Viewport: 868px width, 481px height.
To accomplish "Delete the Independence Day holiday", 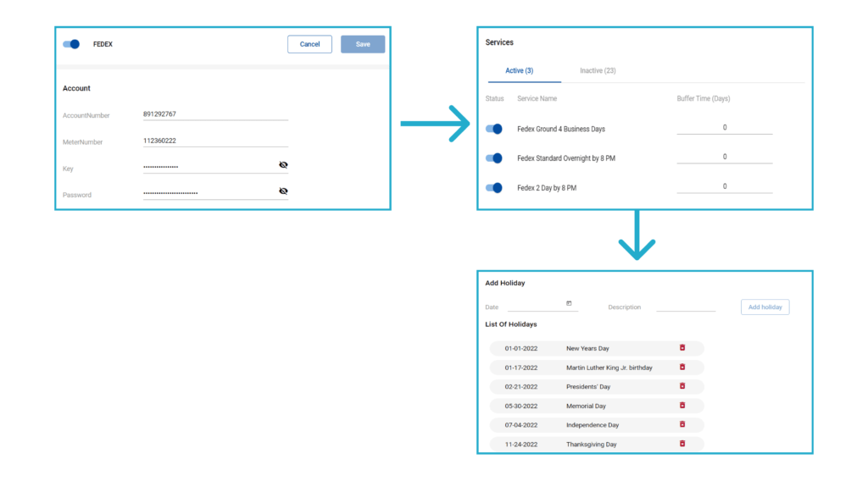I will (x=682, y=424).
